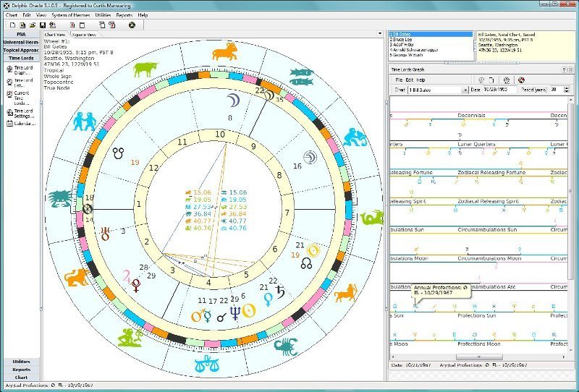
Task: Expand the Chart dropdown showing 1 Bill Gates
Action: [x=465, y=90]
